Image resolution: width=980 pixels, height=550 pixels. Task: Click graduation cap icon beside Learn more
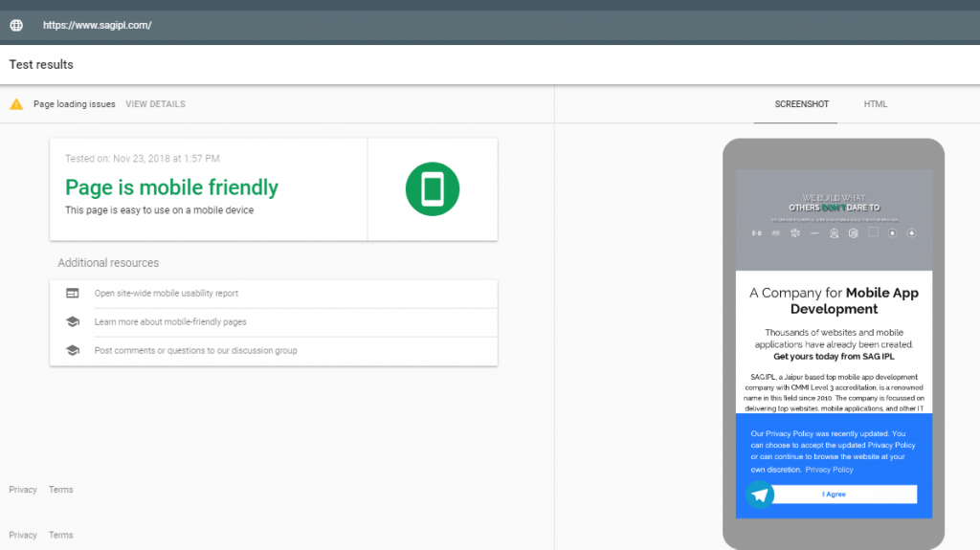pos(72,322)
